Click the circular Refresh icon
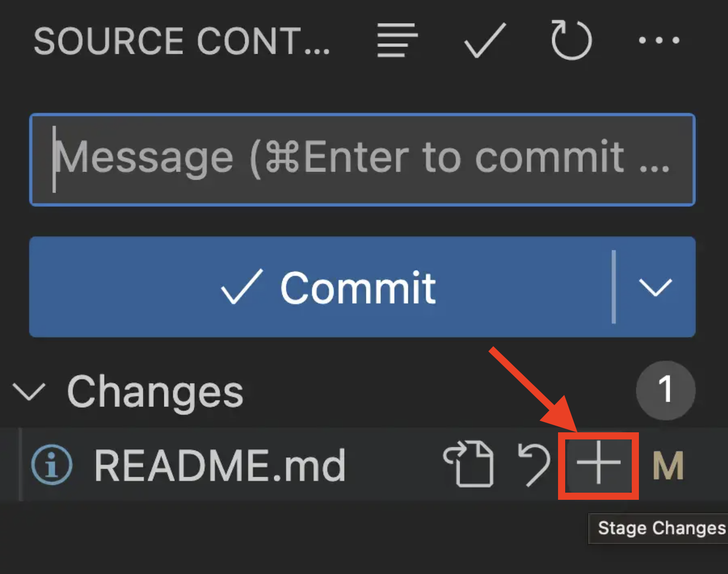 [571, 40]
